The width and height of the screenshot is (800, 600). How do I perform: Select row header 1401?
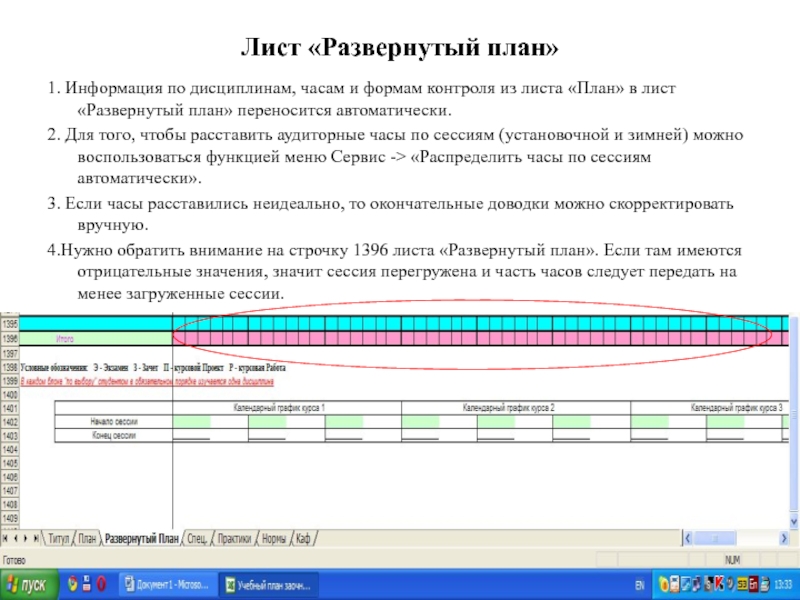pos(10,408)
